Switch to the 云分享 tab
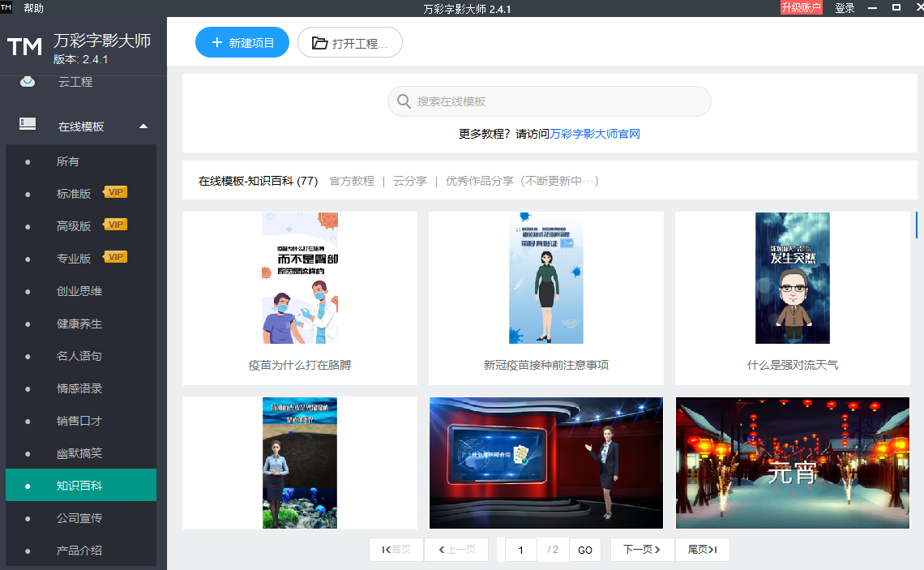 pos(409,181)
